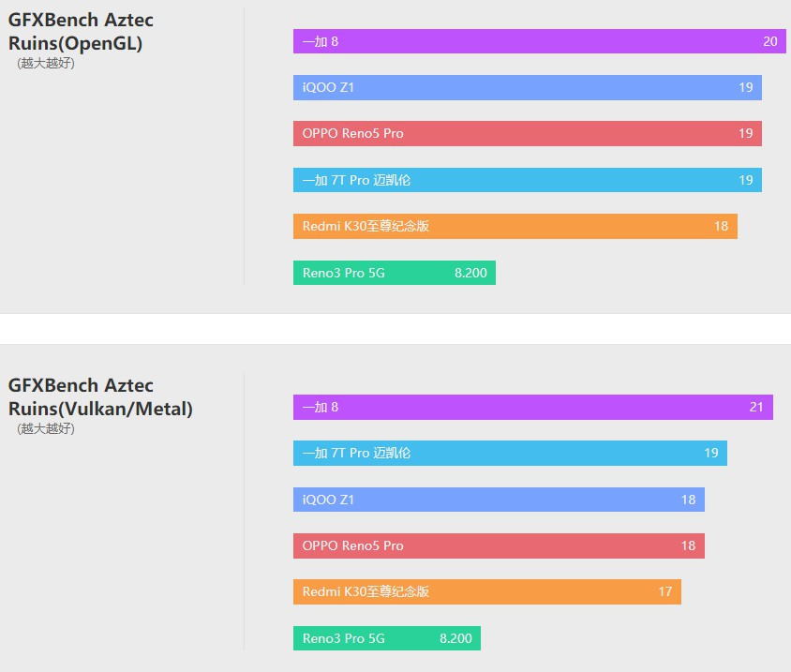Viewport: 791px width, 672px height.
Task: Click the GFXBench Aztec Ruins(OpenGL) heading
Action: (x=81, y=31)
